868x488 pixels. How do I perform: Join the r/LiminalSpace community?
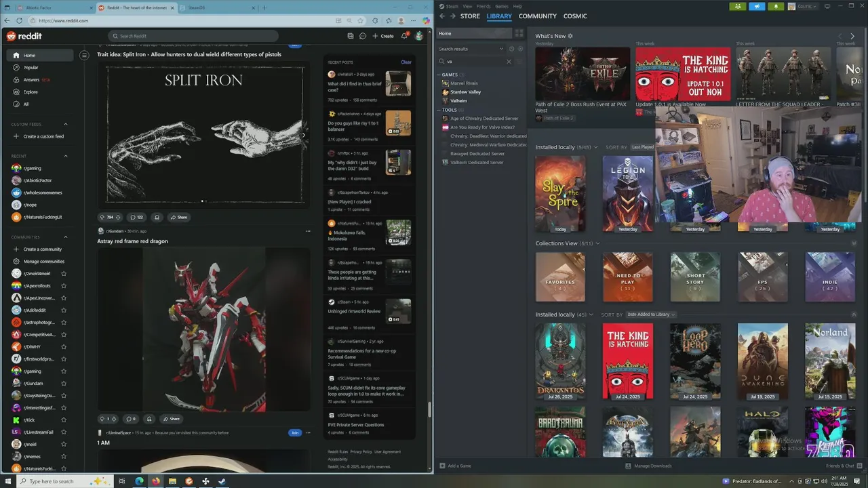294,432
